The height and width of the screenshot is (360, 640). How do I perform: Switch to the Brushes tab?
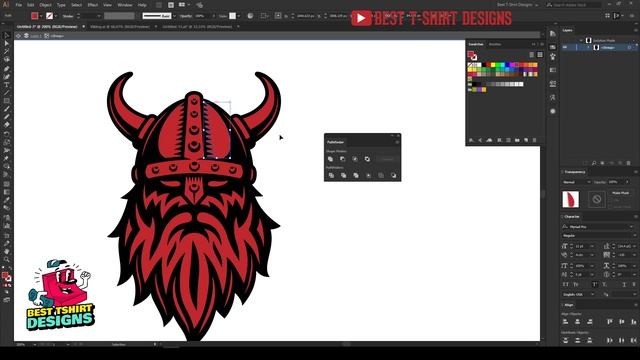point(495,44)
